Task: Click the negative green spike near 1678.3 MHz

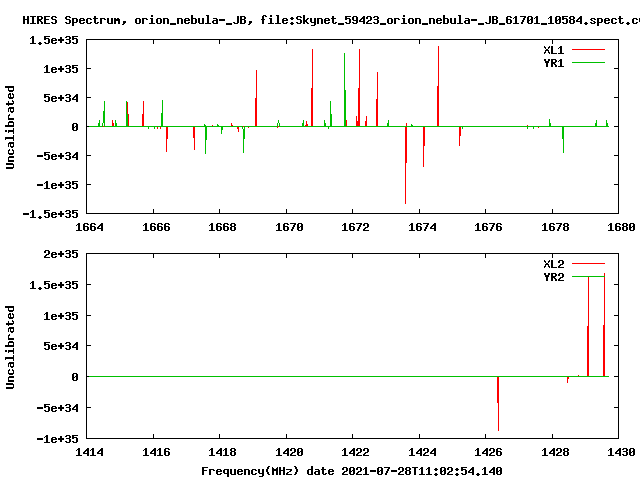Action: 563,140
